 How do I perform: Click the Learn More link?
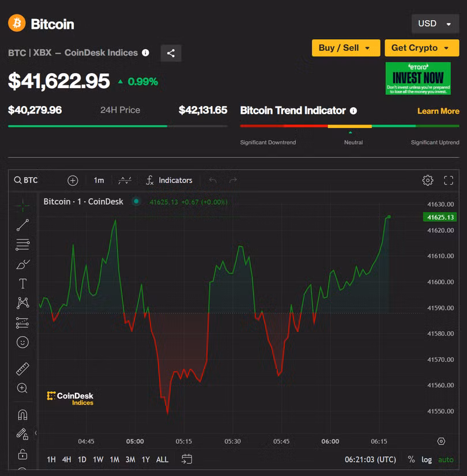(438, 111)
